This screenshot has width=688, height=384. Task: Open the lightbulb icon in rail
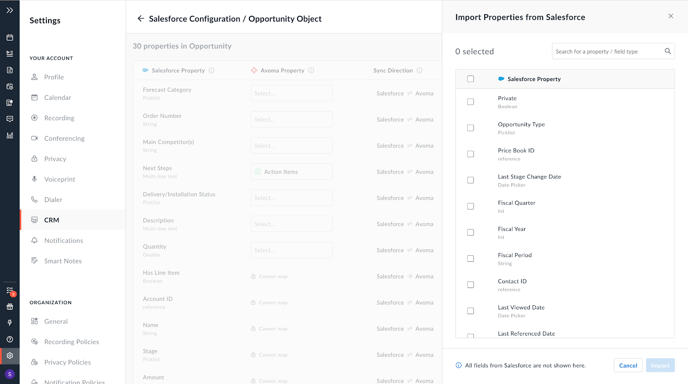(10, 323)
